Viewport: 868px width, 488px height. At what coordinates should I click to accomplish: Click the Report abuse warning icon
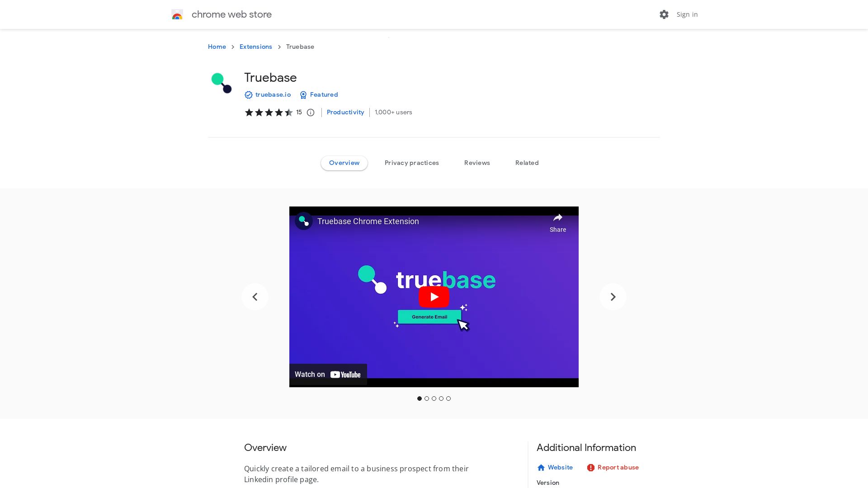590,468
